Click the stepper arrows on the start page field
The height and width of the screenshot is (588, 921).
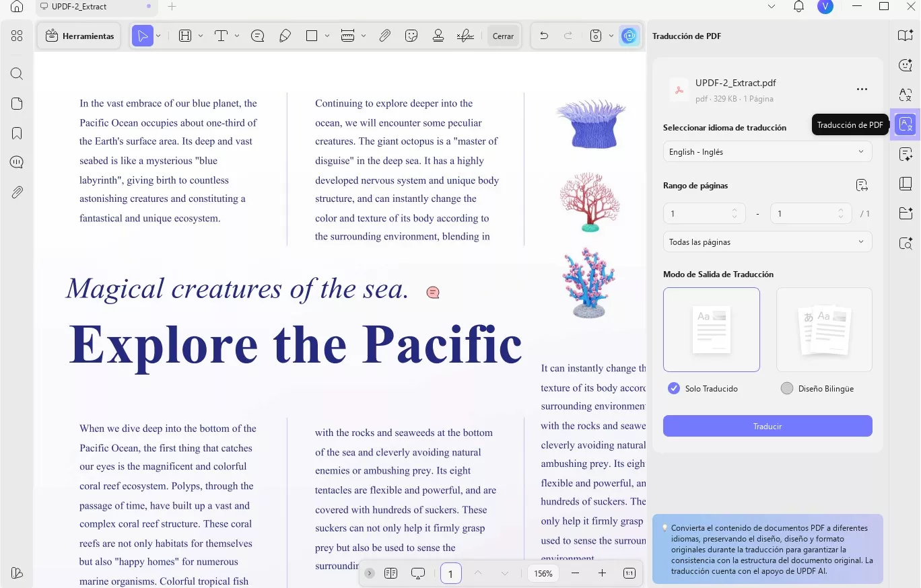[x=735, y=214]
